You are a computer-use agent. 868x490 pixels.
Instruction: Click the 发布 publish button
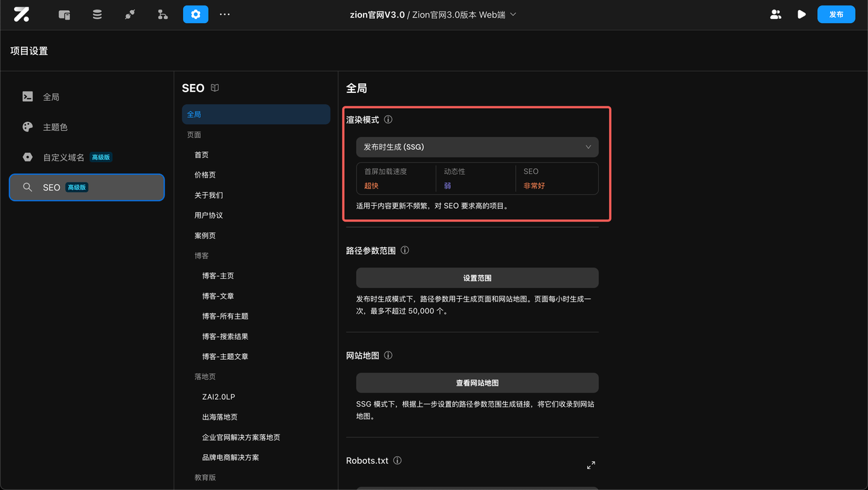tap(836, 14)
